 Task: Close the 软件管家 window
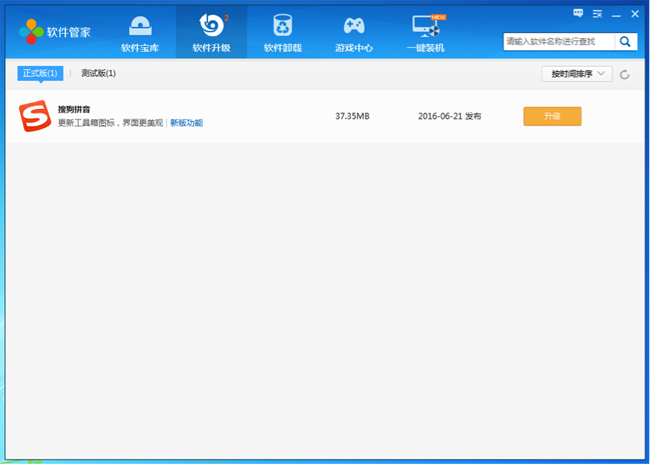636,13
